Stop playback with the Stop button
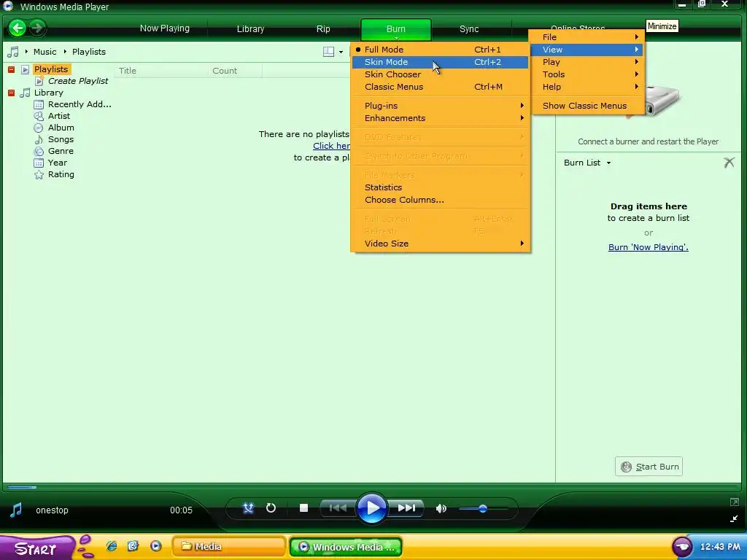Screen dimensions: 747x560 [303, 508]
